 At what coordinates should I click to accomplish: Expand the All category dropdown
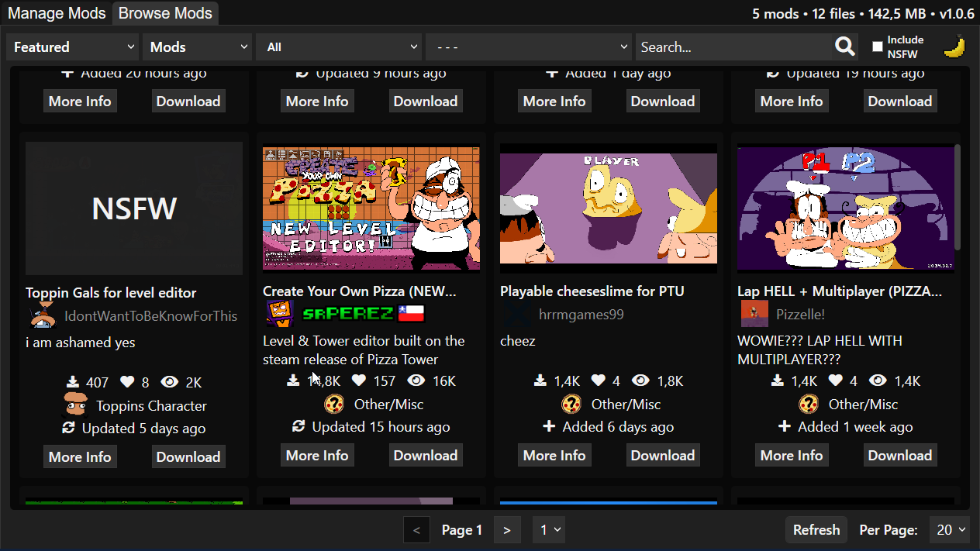[339, 47]
